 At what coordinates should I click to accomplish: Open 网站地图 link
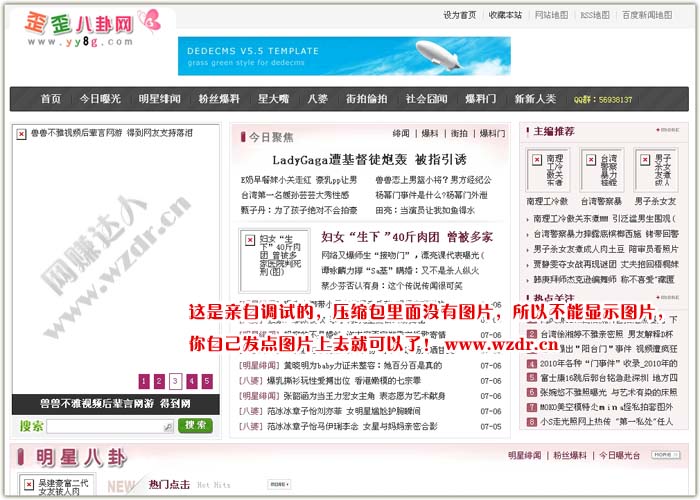[551, 15]
